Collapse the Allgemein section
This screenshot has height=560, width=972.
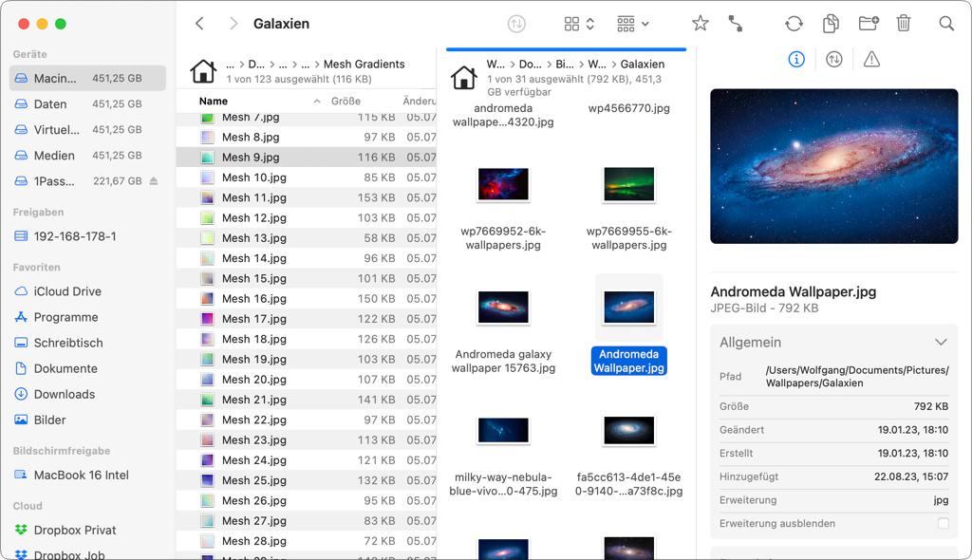point(941,343)
